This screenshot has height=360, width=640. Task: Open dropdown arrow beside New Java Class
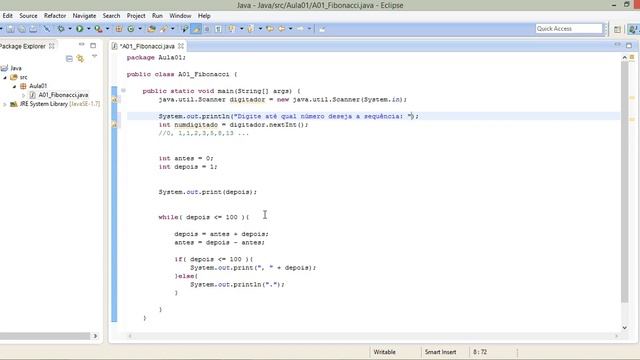140,29
